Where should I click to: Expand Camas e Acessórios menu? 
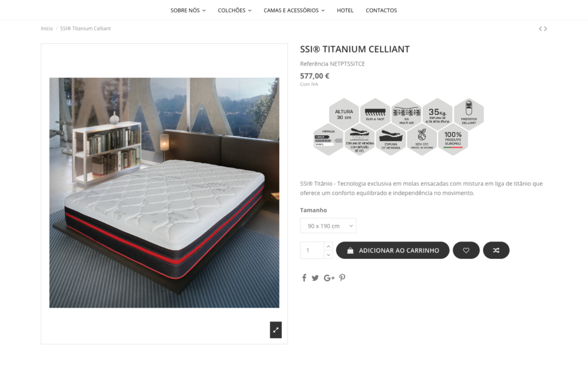[x=294, y=10]
